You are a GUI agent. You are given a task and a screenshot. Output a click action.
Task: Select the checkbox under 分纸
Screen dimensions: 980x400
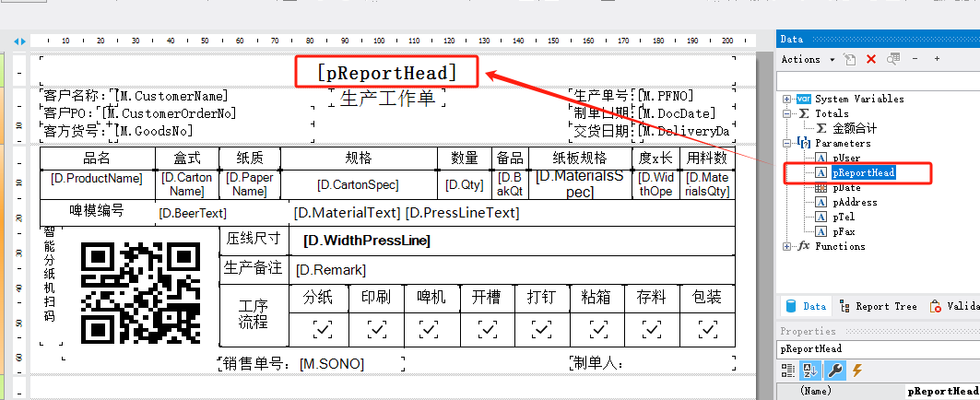pos(323,329)
